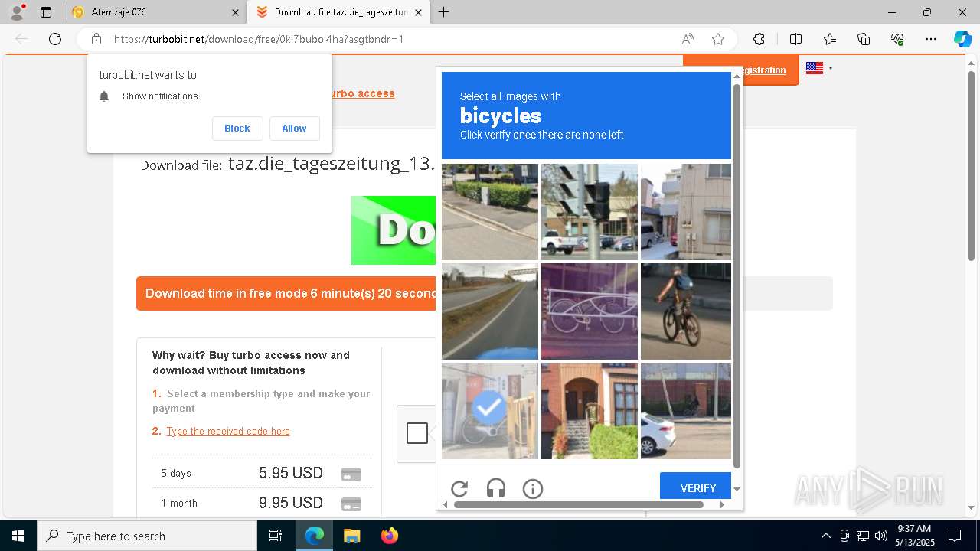
Task: Open the Windows Start menu
Action: (x=18, y=536)
